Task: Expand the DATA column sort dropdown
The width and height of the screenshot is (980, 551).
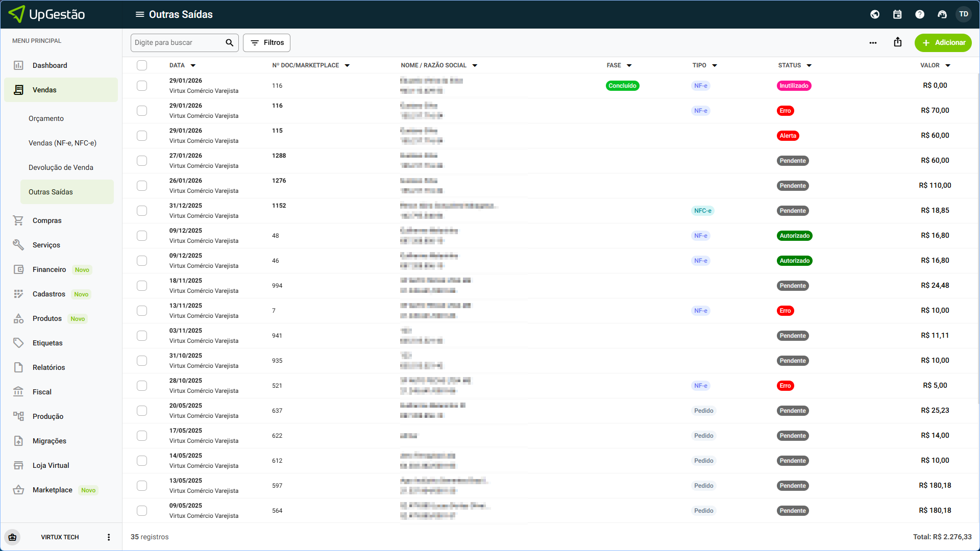Action: tap(193, 65)
